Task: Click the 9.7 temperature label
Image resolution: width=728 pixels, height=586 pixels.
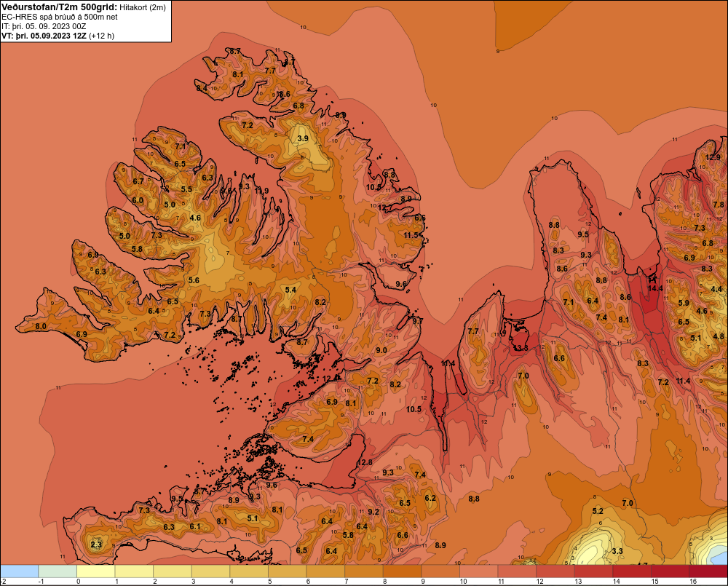Action: 417,321
